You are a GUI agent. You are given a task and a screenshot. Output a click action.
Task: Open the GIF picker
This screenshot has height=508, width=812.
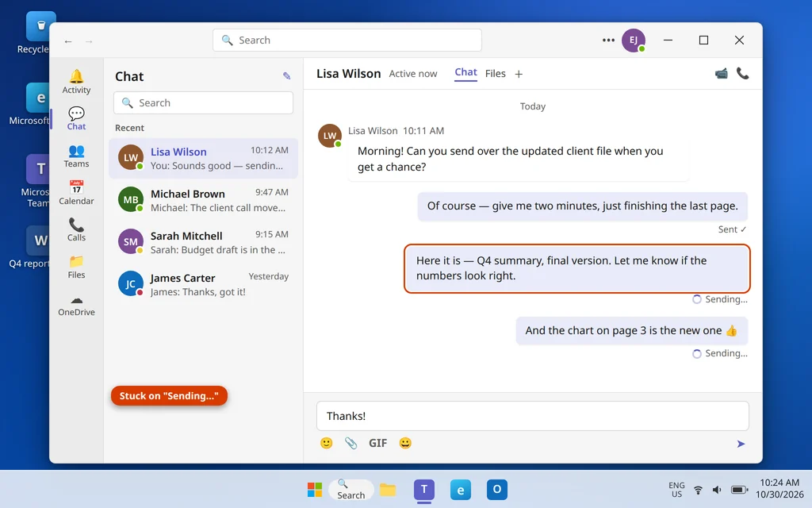coord(377,443)
